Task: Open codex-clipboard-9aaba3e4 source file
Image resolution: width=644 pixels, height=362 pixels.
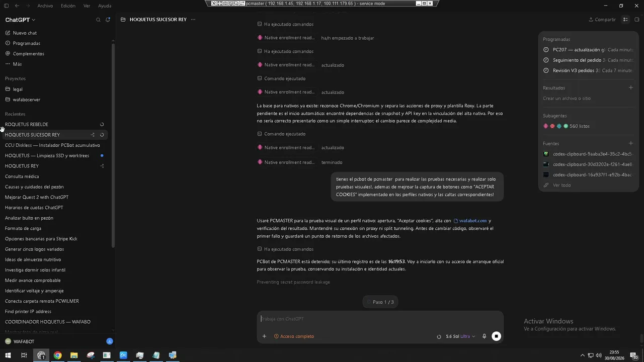Action: pos(588,154)
